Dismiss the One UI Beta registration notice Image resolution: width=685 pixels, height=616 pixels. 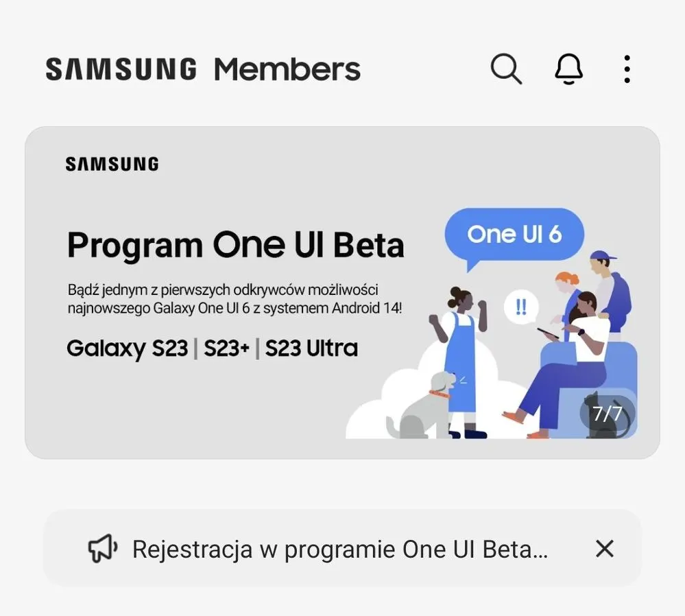click(x=605, y=548)
